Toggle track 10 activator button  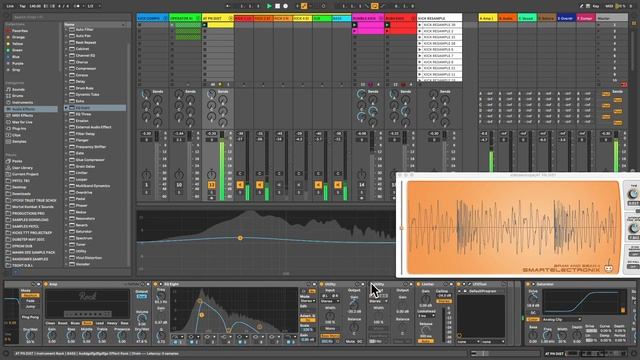coord(179,185)
